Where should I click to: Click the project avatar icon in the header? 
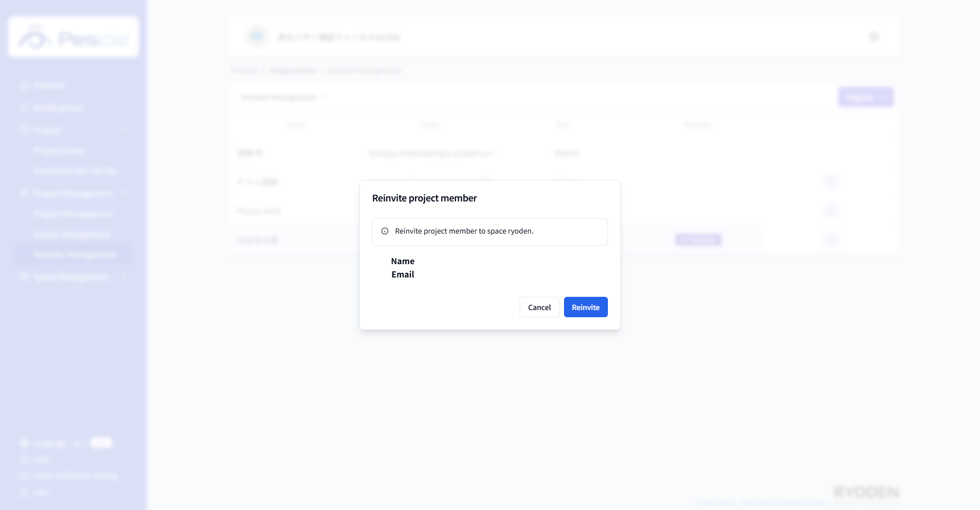point(257,37)
